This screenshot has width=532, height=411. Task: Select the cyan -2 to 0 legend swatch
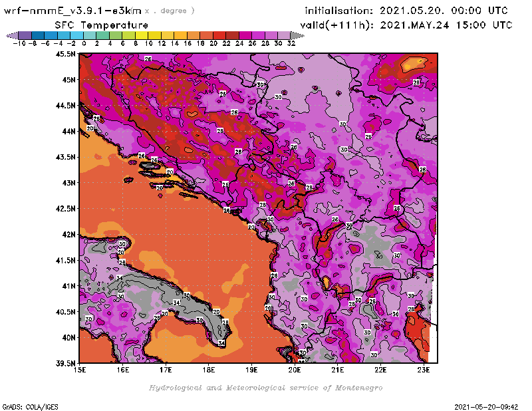(x=76, y=35)
